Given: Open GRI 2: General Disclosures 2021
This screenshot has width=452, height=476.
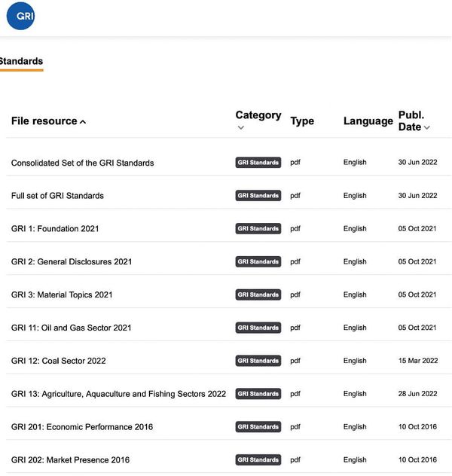Looking at the screenshot, I should (72, 262).
